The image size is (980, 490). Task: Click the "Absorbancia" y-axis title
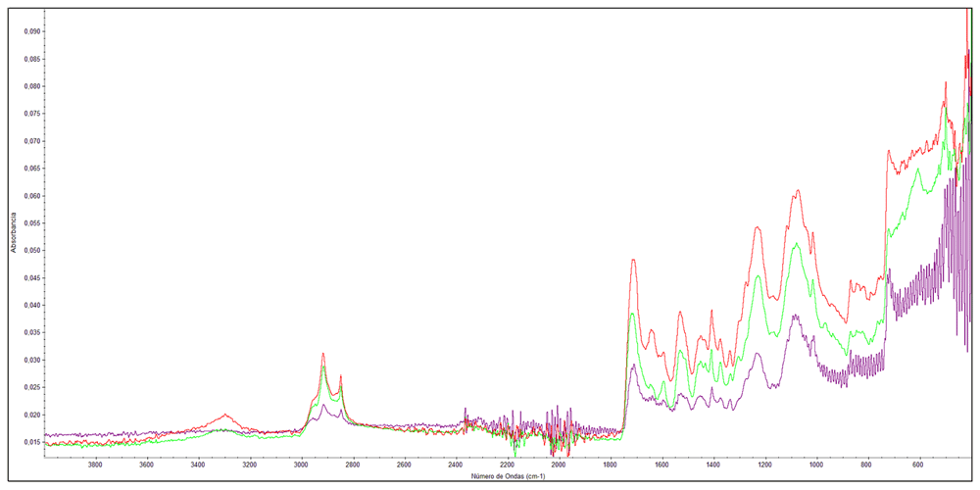click(12, 233)
